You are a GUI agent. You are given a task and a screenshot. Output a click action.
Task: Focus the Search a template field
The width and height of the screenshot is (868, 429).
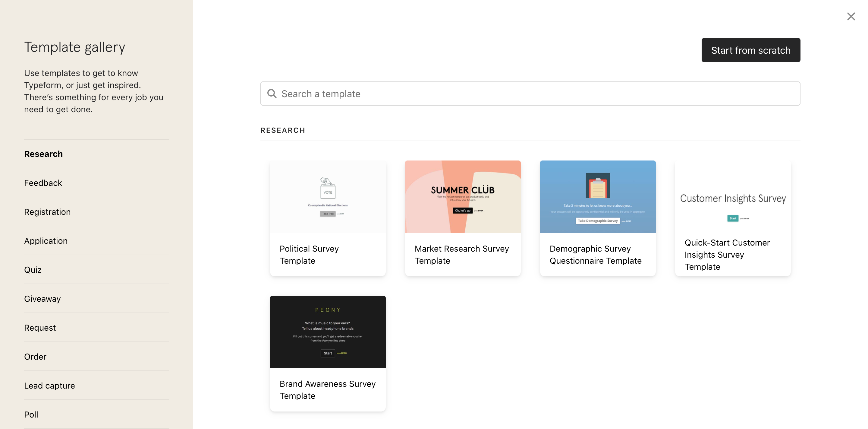pyautogui.click(x=530, y=94)
